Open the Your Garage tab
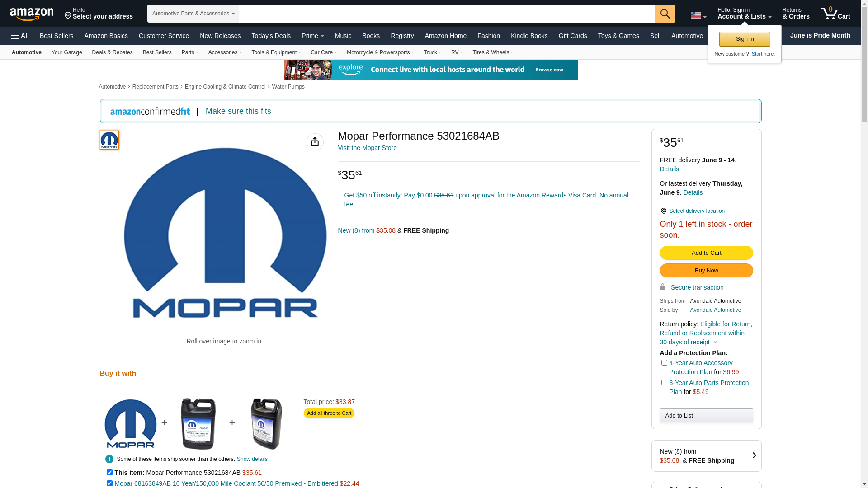Viewport: 868px width, 488px height. 66,52
